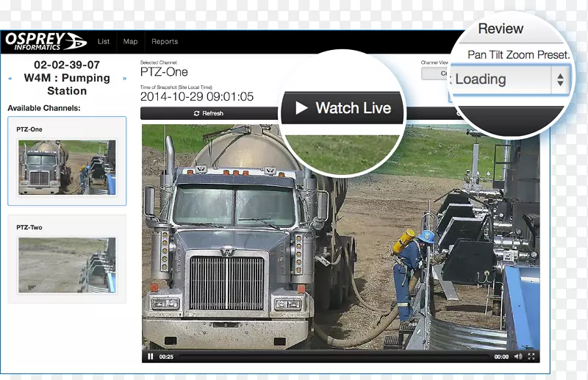Open the Pan Tilt Zoom Preset dropdown
The image size is (588, 380).
pyautogui.click(x=501, y=79)
